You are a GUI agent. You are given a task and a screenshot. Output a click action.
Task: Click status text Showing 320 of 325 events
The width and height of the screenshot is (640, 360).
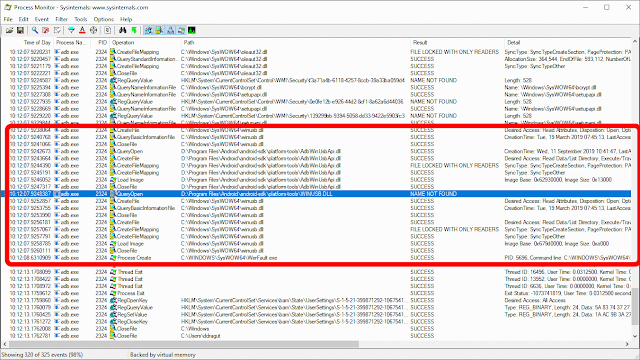(42, 355)
